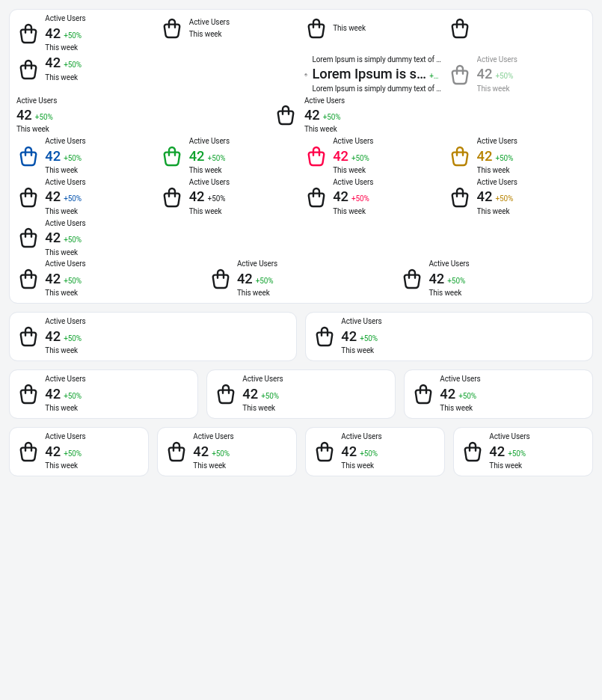Click the blue "+50%" trend indicator
The width and height of the screenshot is (602, 700).
click(73, 199)
